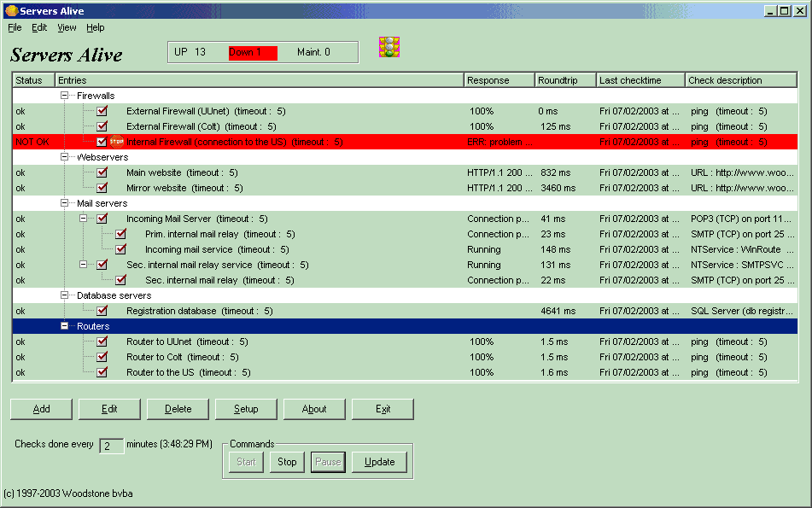Collapse the Mail servers group
Viewport: 812px width, 508px height.
click(x=64, y=203)
